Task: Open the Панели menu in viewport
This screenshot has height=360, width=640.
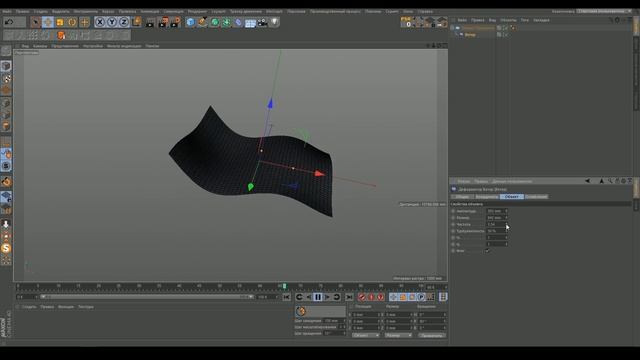Action: (152, 46)
